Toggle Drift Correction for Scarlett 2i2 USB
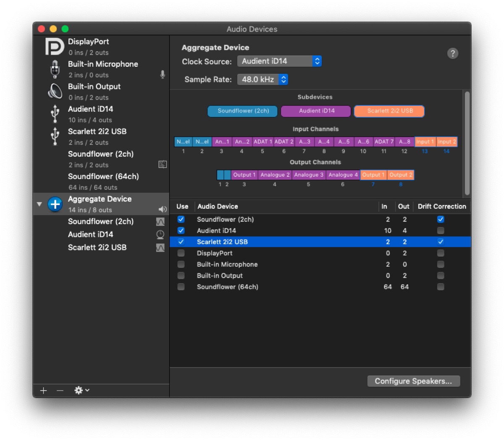The width and height of the screenshot is (504, 441). (441, 242)
